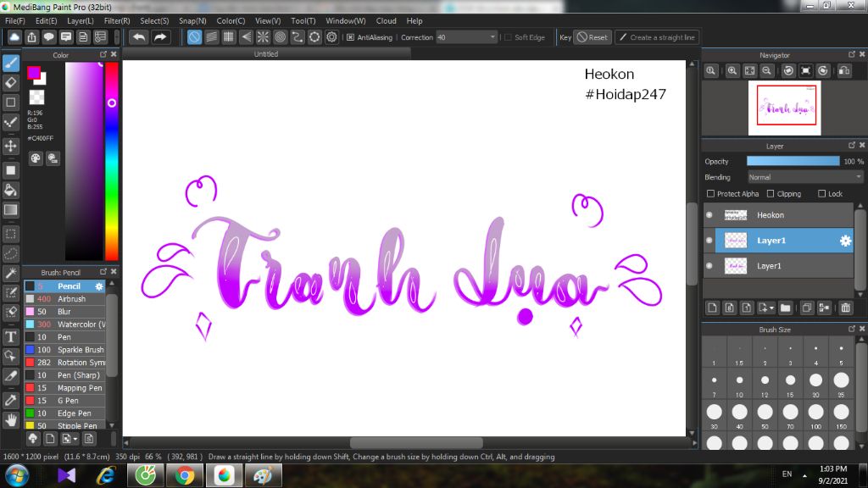Screen dimensions: 868x488
Task: Hide the selected Layer1 visibility dot
Action: [x=709, y=240]
